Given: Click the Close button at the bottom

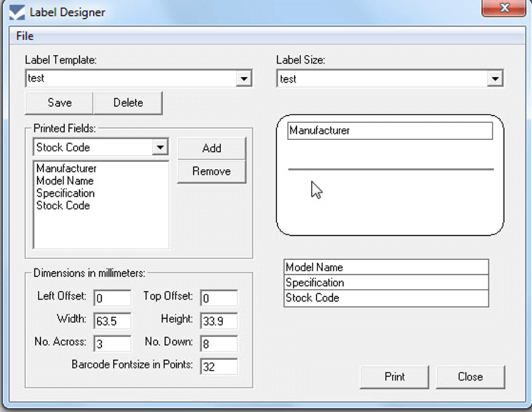Looking at the screenshot, I should [x=470, y=377].
